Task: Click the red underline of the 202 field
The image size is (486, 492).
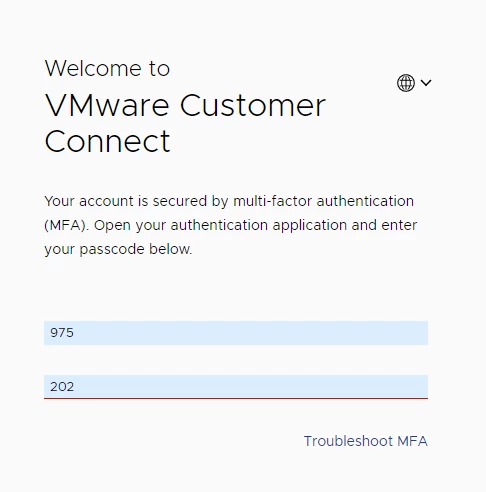Action: (236, 398)
